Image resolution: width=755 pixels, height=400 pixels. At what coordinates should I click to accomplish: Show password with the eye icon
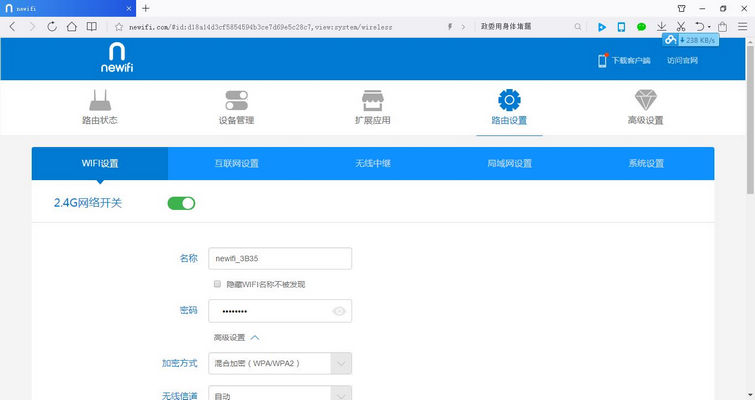pos(339,311)
